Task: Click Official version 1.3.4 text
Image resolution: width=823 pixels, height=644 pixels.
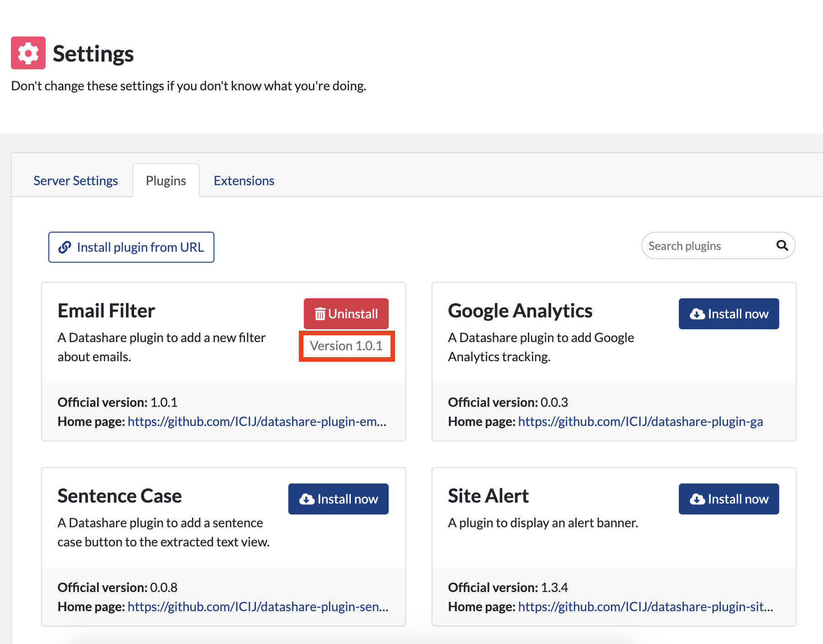Action: point(508,587)
